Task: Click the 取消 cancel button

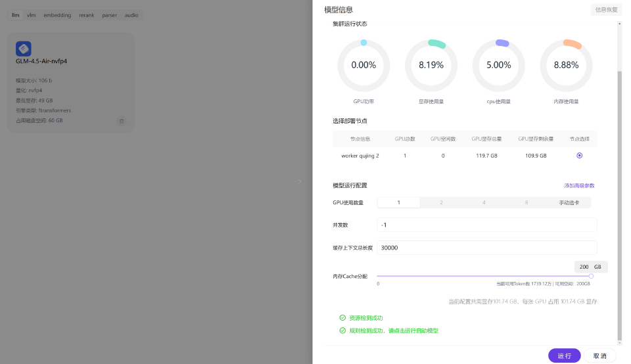Action: pyautogui.click(x=599, y=356)
